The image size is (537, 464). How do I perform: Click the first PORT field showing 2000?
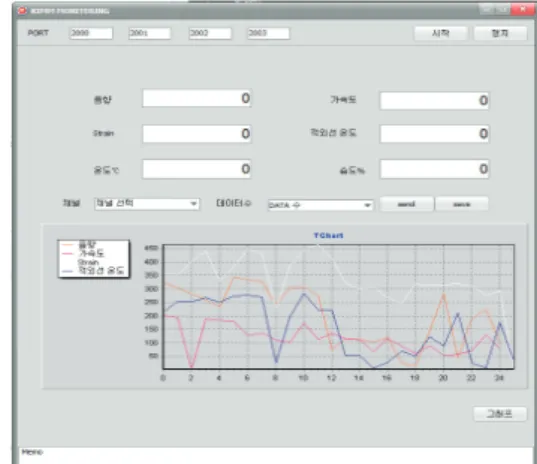pyautogui.click(x=91, y=33)
